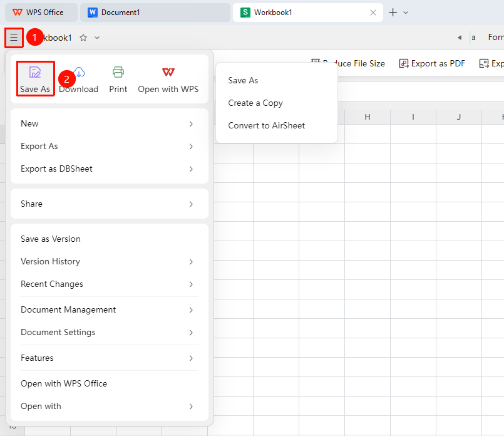Open the Open with submenu
This screenshot has width=504, height=436.
pyautogui.click(x=110, y=406)
